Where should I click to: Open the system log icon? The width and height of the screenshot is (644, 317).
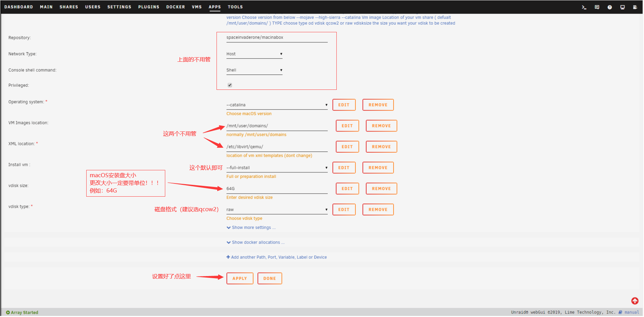click(x=635, y=7)
